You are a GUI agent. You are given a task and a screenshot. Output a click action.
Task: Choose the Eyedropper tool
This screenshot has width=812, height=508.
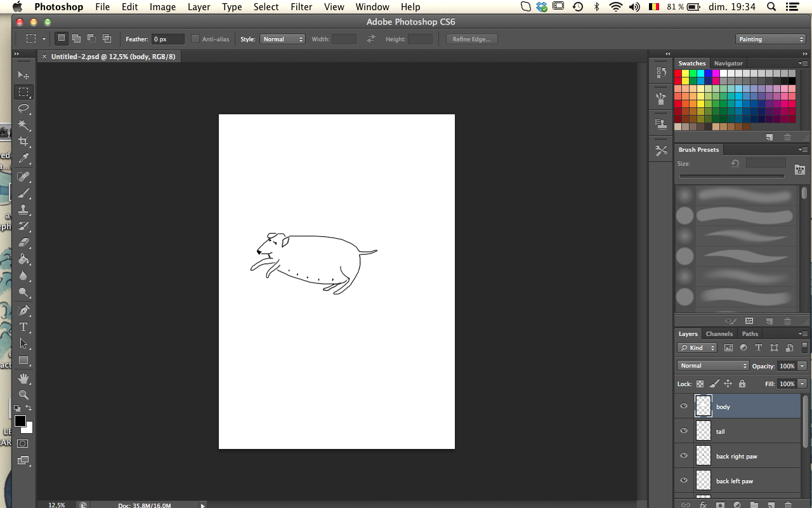pyautogui.click(x=23, y=157)
